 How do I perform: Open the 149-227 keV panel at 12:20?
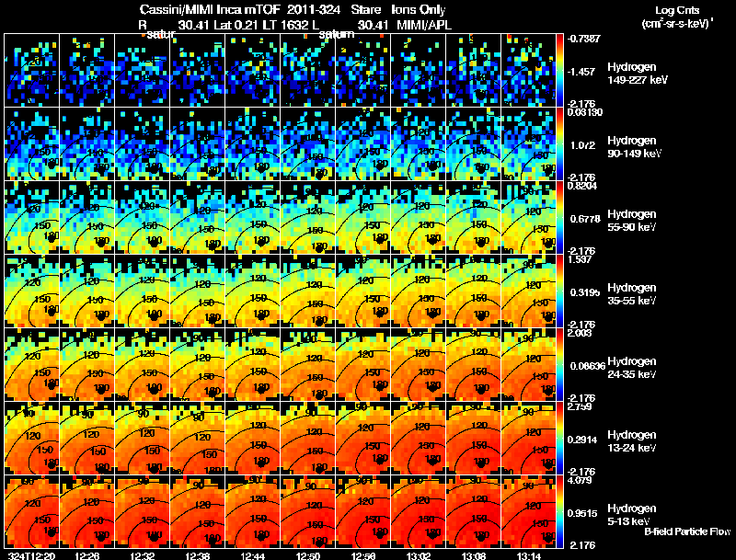click(31, 71)
